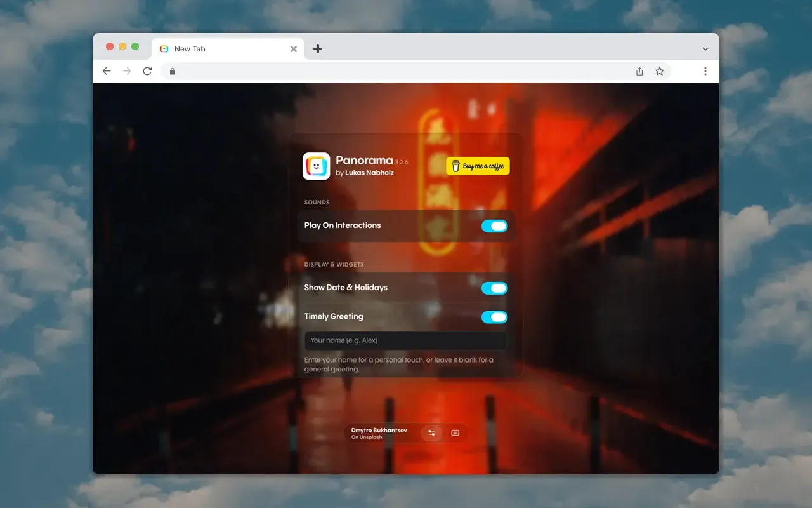
Task: Click the browser address bar
Action: [416, 71]
